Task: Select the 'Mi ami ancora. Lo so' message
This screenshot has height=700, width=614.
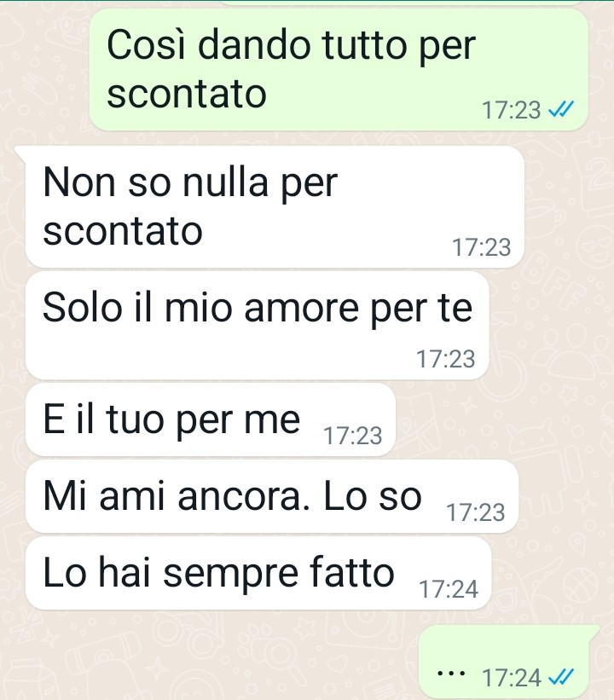Action: [272, 496]
